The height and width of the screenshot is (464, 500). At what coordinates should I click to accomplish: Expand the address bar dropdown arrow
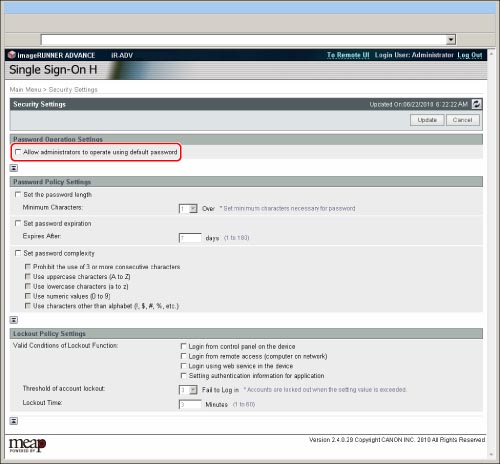[x=451, y=40]
